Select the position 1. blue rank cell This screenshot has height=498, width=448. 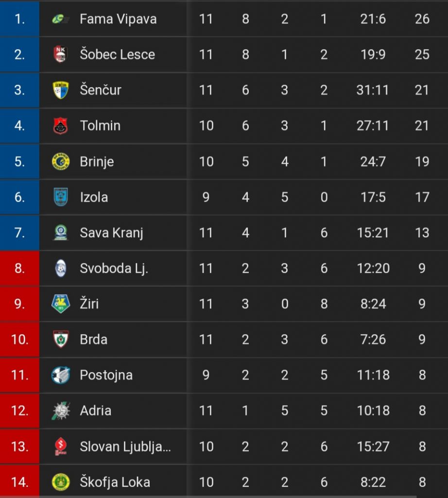coord(19,19)
